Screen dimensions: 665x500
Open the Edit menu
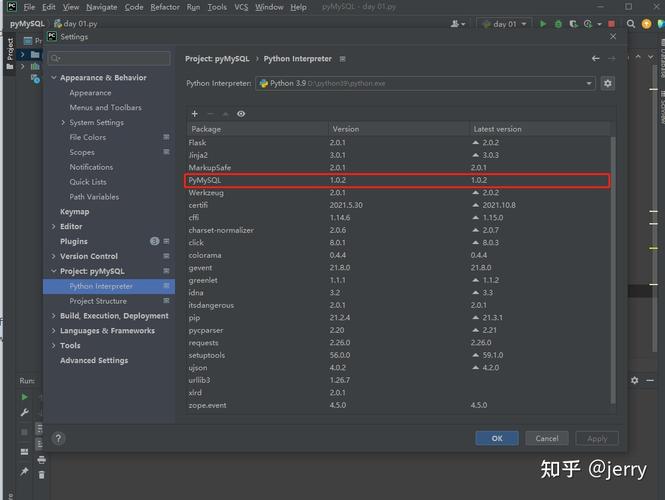[x=49, y=7]
